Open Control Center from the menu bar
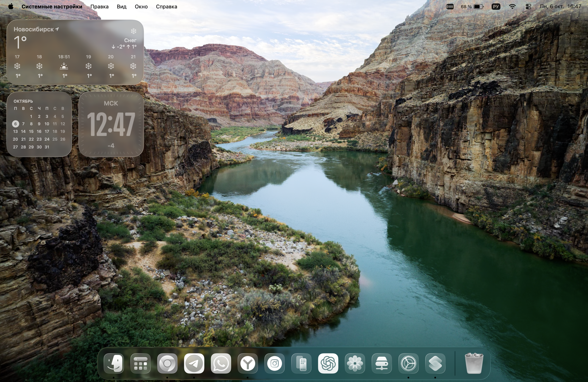The image size is (588, 382). (528, 7)
